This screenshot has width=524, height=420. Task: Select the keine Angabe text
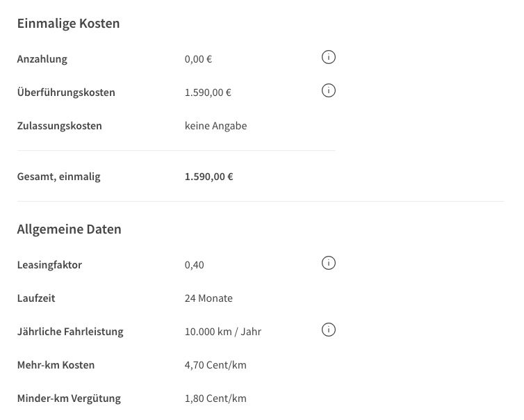tap(216, 126)
